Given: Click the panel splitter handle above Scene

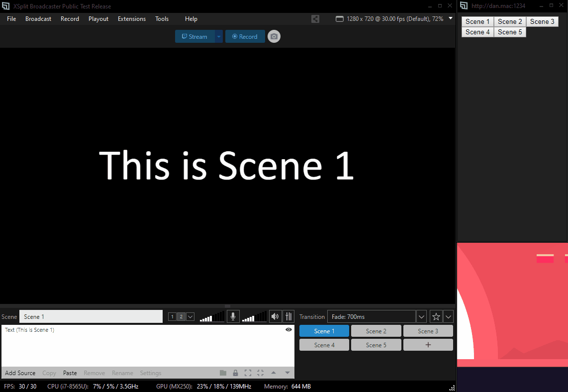Looking at the screenshot, I should [227, 306].
